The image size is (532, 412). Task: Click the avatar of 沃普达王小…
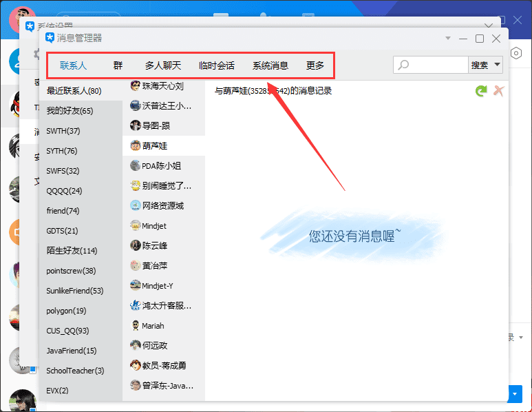point(136,105)
